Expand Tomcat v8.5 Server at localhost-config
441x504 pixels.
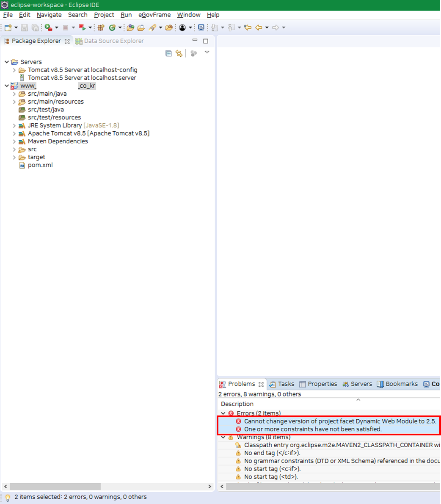[x=14, y=70]
